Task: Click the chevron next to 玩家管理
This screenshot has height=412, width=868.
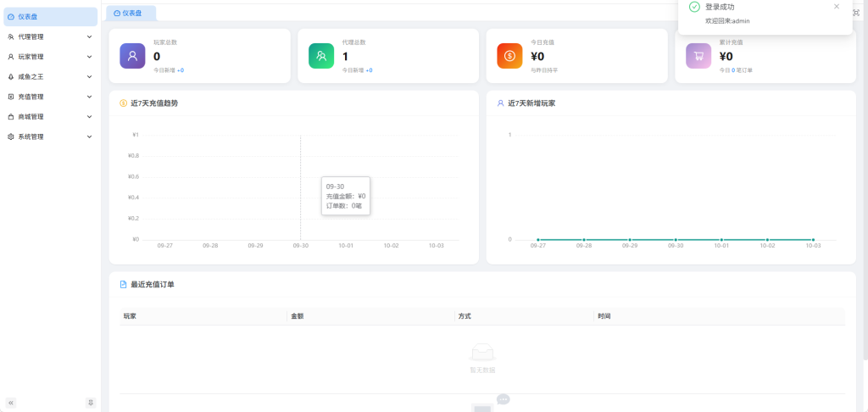Action: (x=89, y=57)
